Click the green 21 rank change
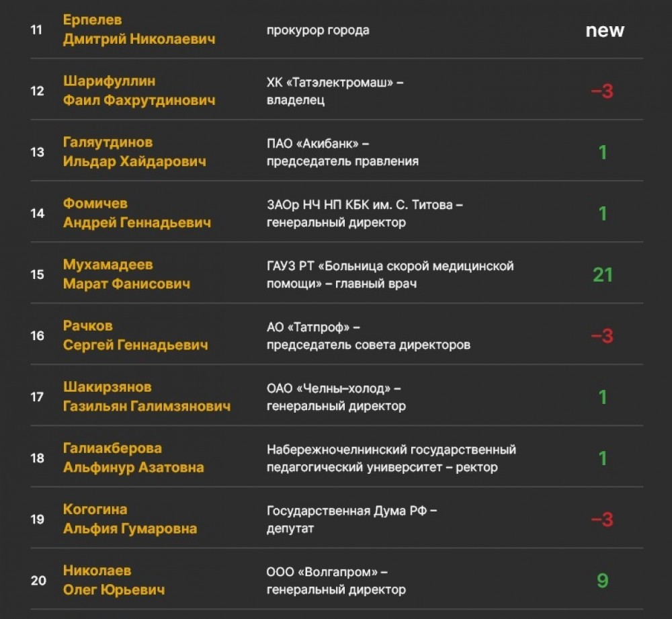This screenshot has width=672, height=619. (x=602, y=275)
